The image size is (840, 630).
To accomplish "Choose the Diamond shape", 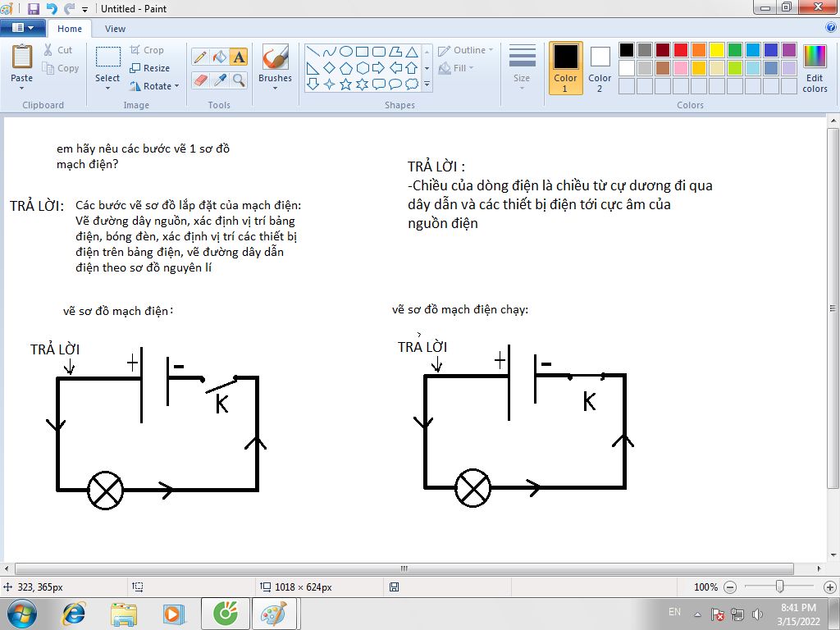I will tap(330, 68).
